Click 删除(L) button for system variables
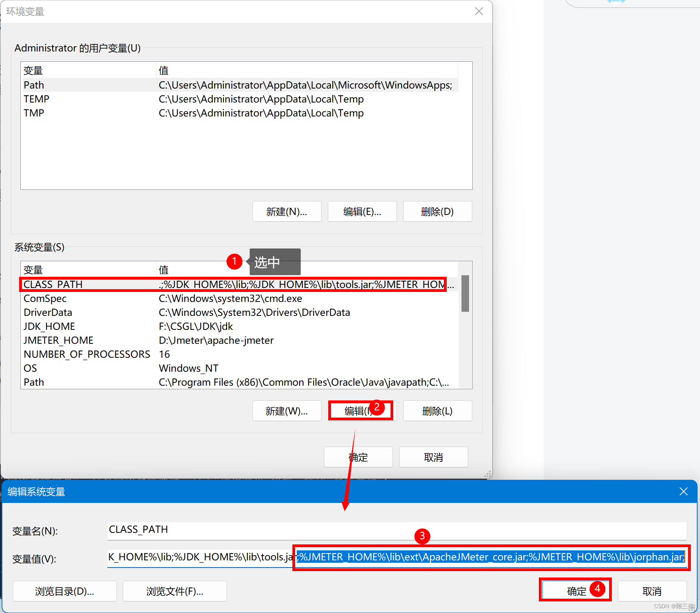 point(438,411)
